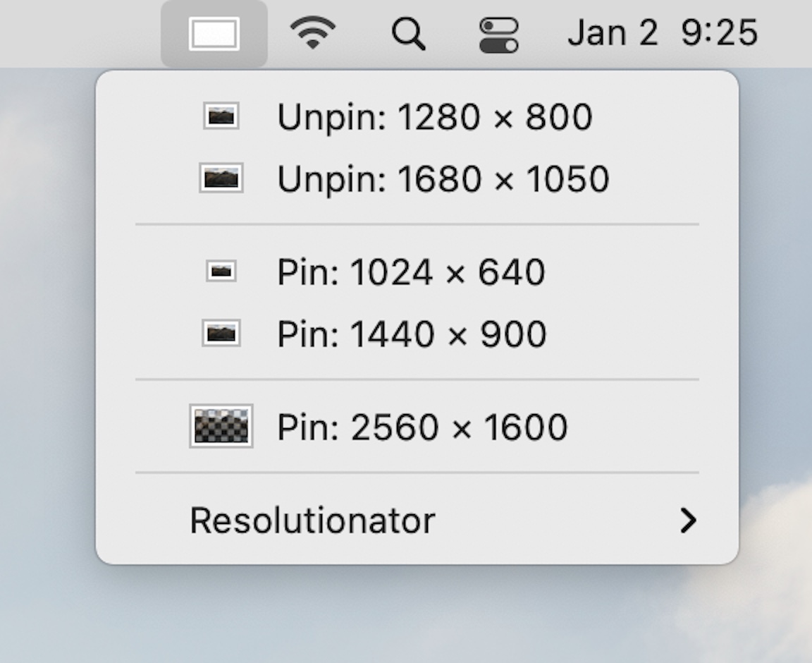Screen dimensions: 812x663
Task: Select Pin: 2560 × 1600 menu item
Action: 417,427
